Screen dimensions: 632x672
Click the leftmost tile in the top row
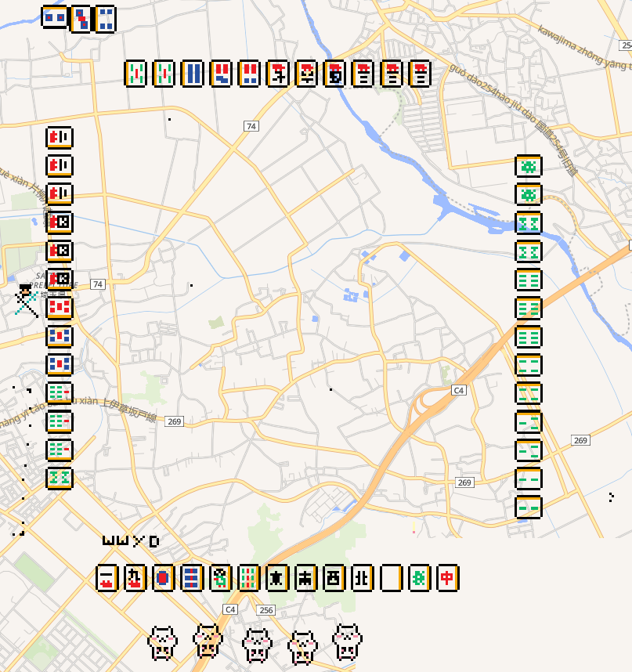click(x=135, y=74)
